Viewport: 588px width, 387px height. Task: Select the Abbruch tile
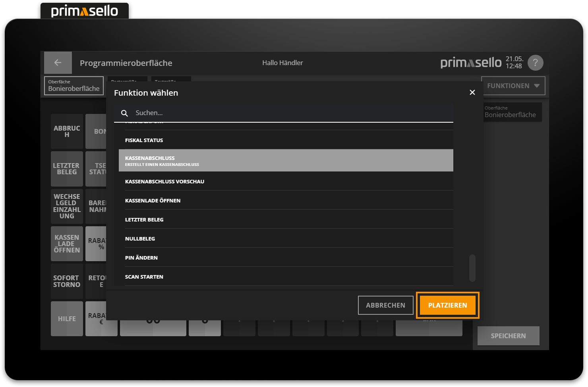[x=66, y=131]
